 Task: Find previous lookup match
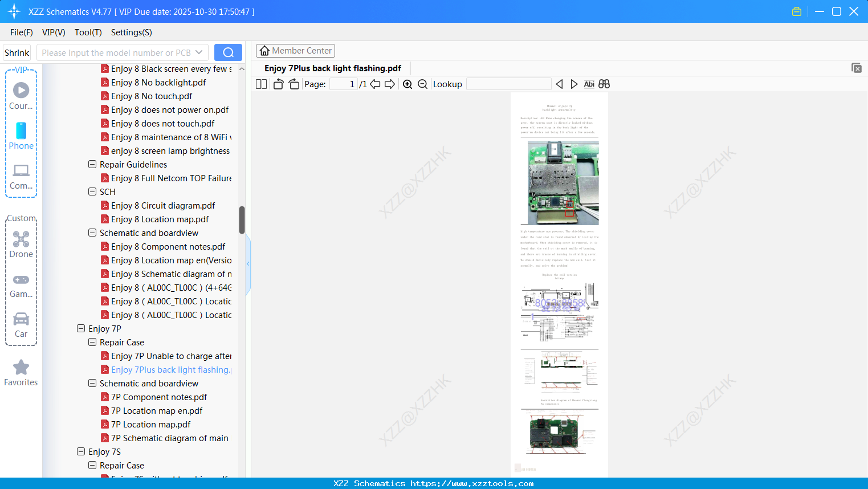[559, 84]
